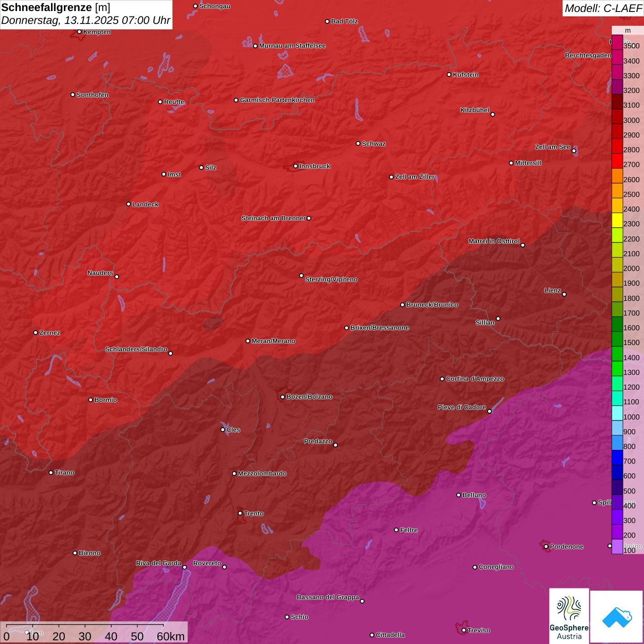Image resolution: width=644 pixels, height=644 pixels.
Task: Click the Pieve di Cadore label
Action: click(462, 407)
